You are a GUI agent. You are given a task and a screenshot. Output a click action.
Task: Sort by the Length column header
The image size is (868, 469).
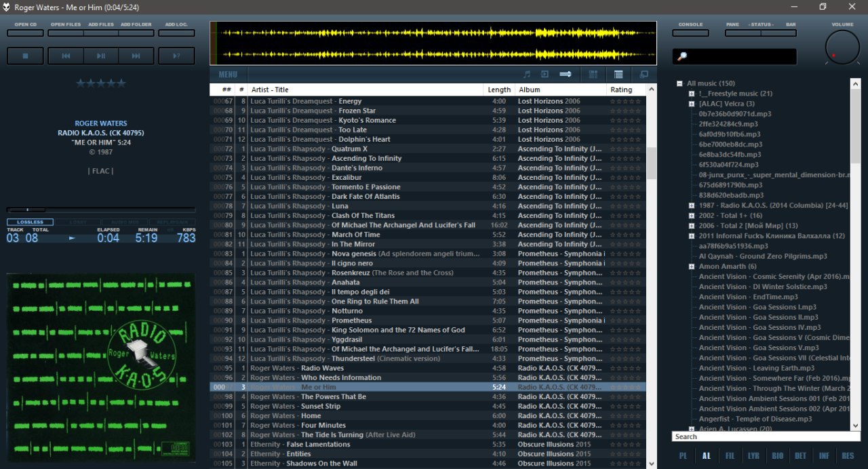[499, 90]
